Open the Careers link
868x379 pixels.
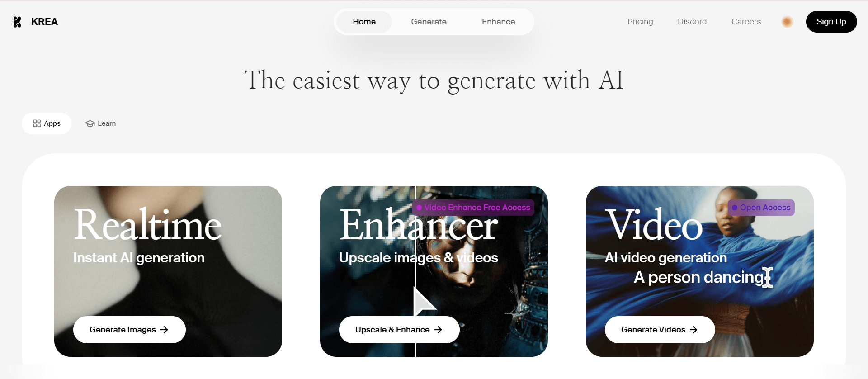[746, 22]
